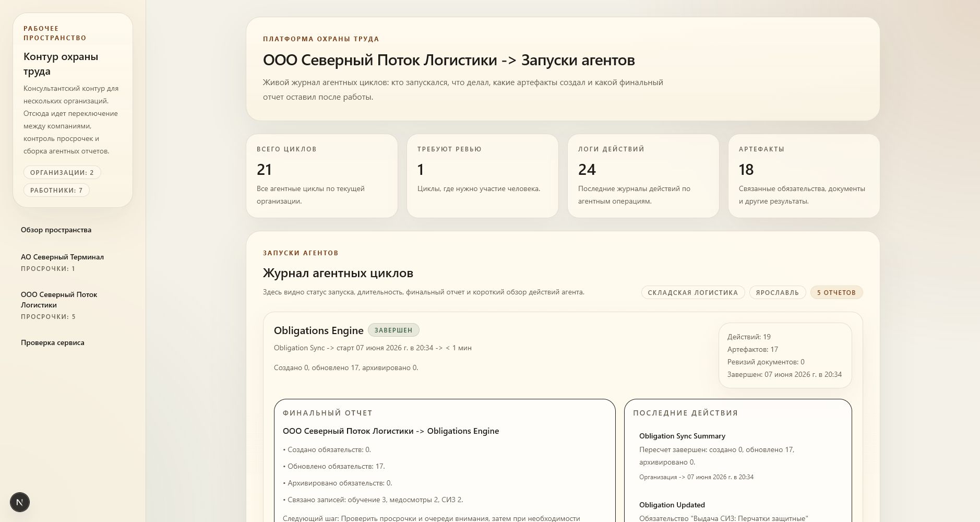Screen dimensions: 980x522
Task: Open Проверка сервиса page
Action: 52,342
